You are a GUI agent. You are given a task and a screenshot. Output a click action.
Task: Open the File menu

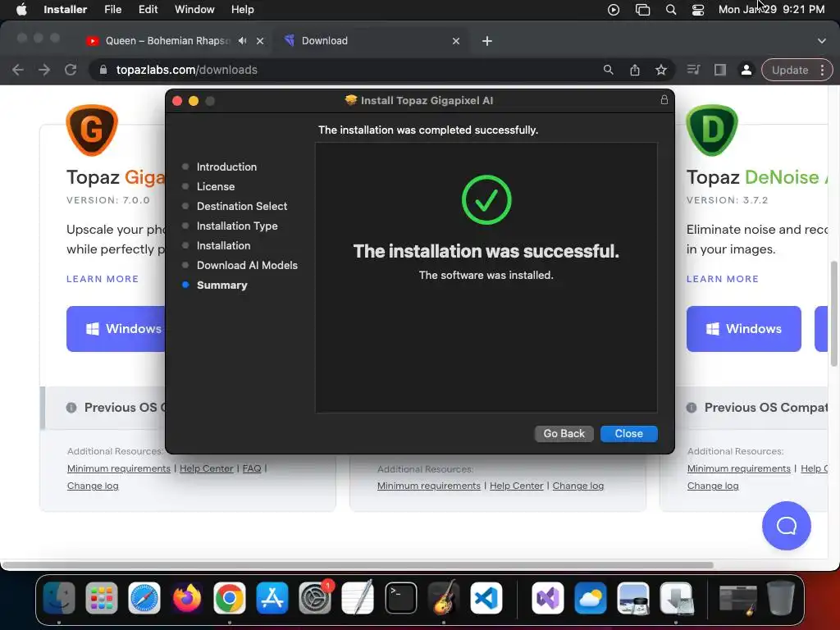point(112,10)
